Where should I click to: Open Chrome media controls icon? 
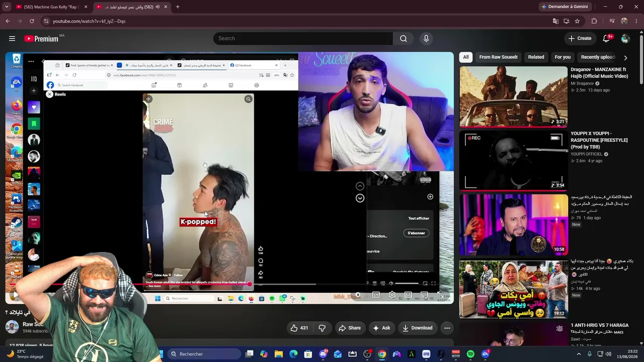click(x=612, y=21)
